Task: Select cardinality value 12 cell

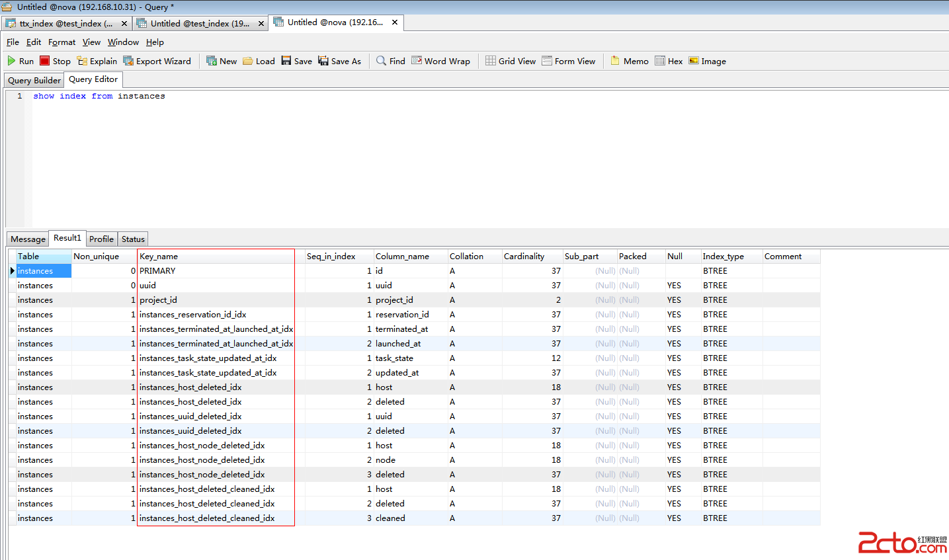Action: [x=532, y=358]
